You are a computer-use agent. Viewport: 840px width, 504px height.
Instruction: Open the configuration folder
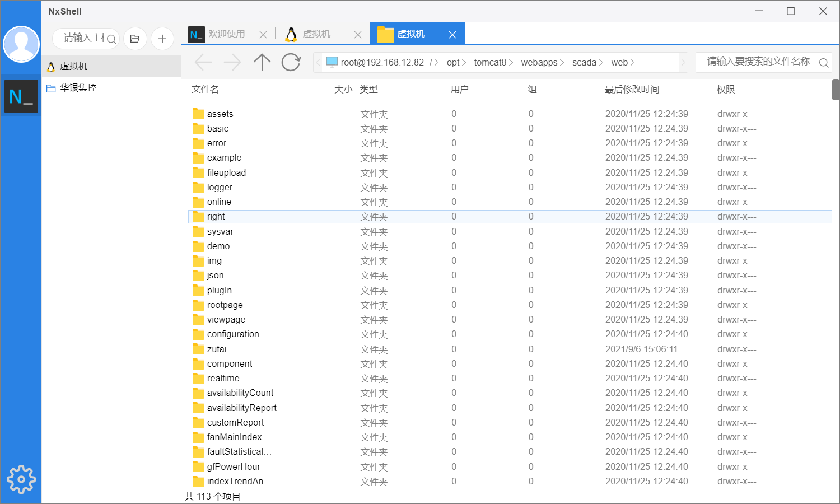[234, 334]
